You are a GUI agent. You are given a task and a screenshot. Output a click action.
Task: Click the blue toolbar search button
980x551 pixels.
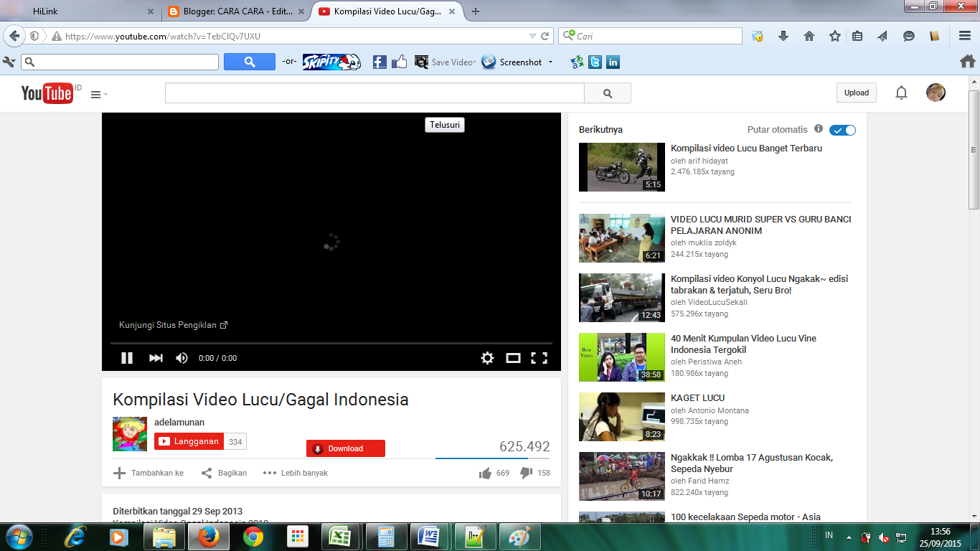(x=250, y=62)
